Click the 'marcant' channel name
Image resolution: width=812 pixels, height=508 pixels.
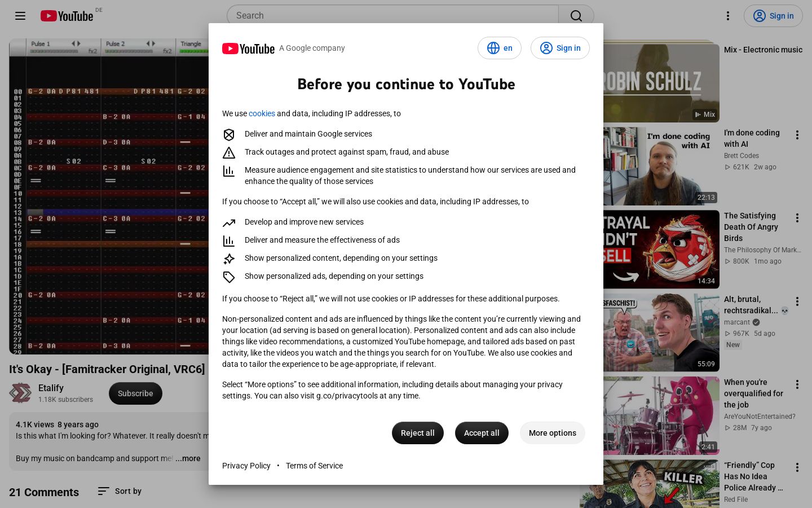[737, 322]
